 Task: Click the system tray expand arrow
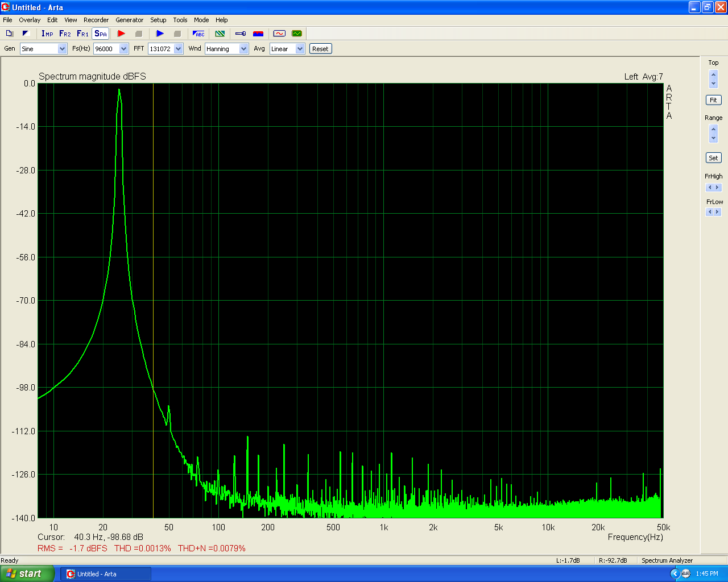tap(675, 574)
